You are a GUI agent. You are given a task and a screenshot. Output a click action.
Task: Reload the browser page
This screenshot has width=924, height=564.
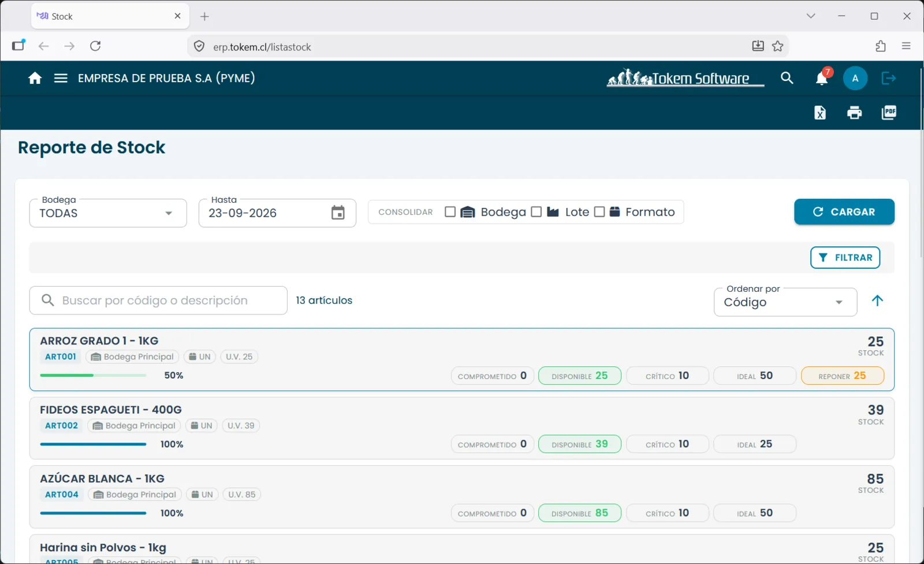click(95, 46)
